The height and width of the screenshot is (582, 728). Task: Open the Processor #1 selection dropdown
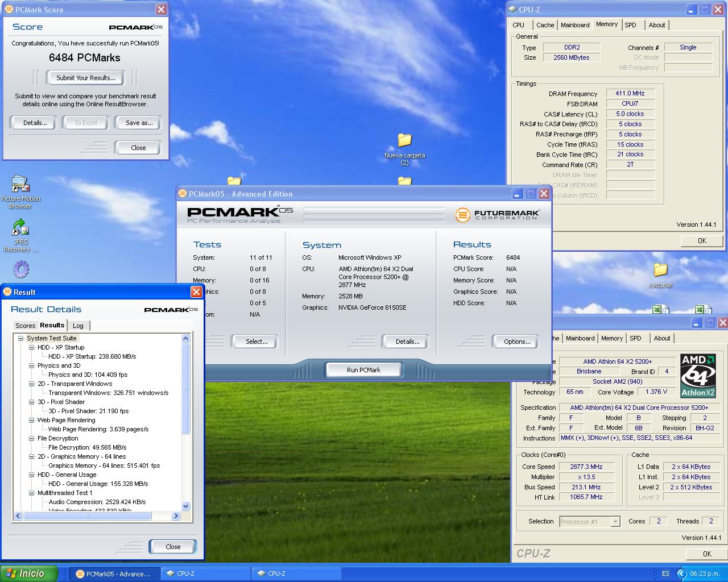(615, 521)
